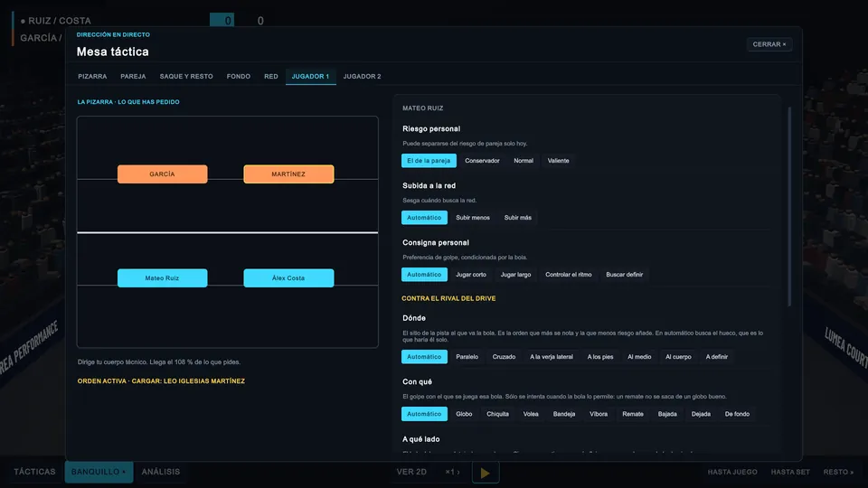Change playback speed ×1
Viewport: 868px width, 488px height.
pyautogui.click(x=452, y=472)
